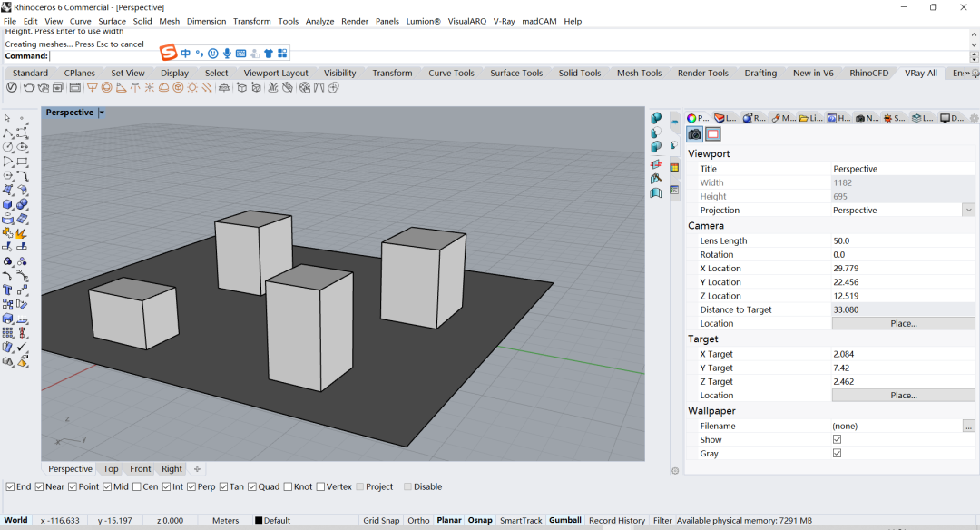Enable the Cen osnap checkbox

pyautogui.click(x=137, y=486)
